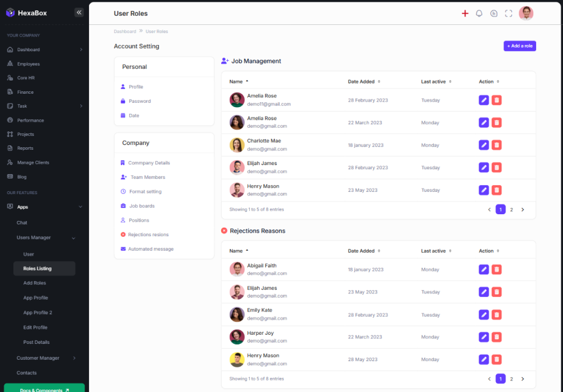Click the Add a role button
Screen dimensions: 563x392
click(520, 46)
